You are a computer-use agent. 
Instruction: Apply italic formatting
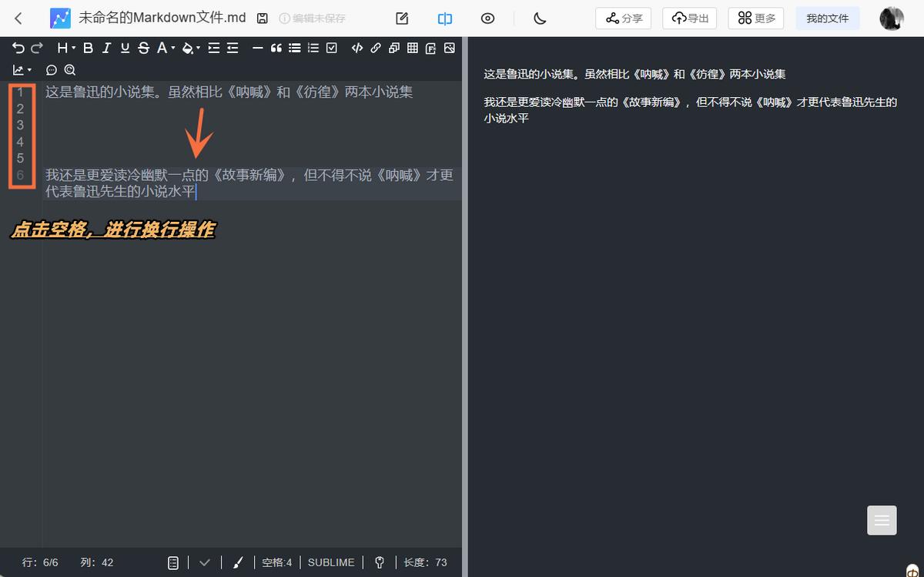pos(106,48)
